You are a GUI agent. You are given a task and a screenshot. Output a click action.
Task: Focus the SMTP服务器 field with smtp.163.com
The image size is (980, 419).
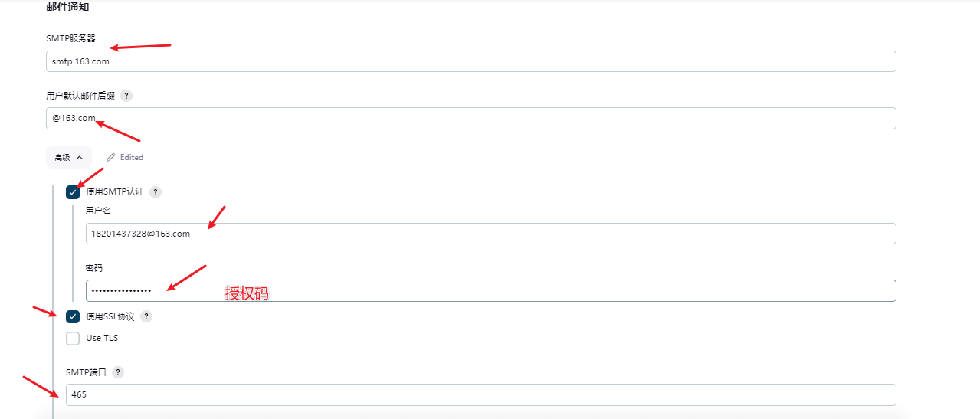471,61
